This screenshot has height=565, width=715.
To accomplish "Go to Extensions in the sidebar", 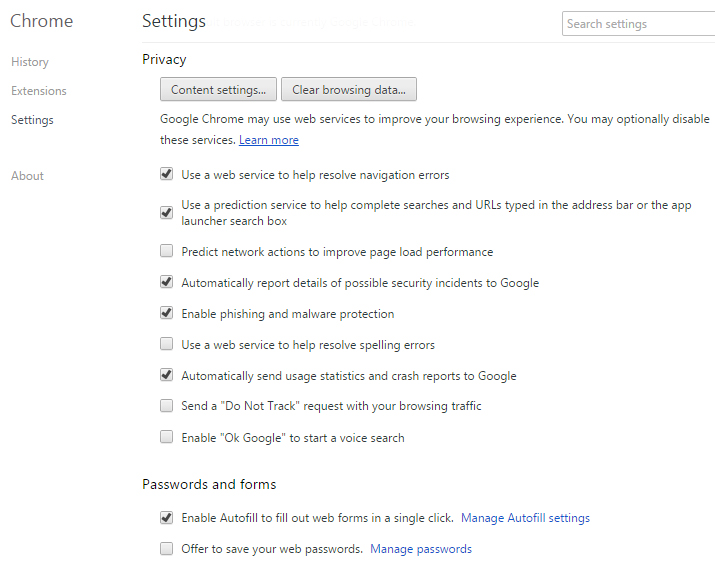I will click(39, 91).
